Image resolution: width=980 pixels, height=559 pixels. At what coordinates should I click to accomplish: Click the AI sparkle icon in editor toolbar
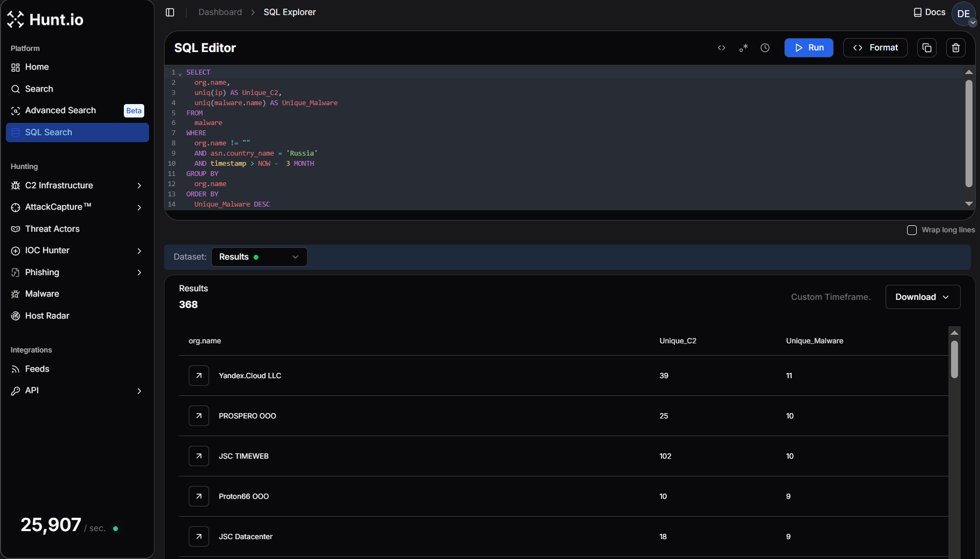744,48
